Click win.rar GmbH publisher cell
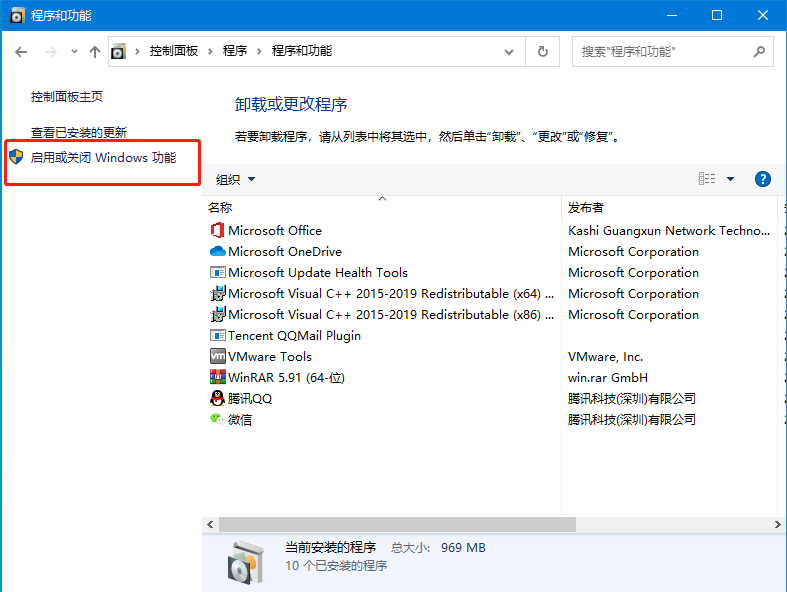The height and width of the screenshot is (592, 787). [608, 378]
